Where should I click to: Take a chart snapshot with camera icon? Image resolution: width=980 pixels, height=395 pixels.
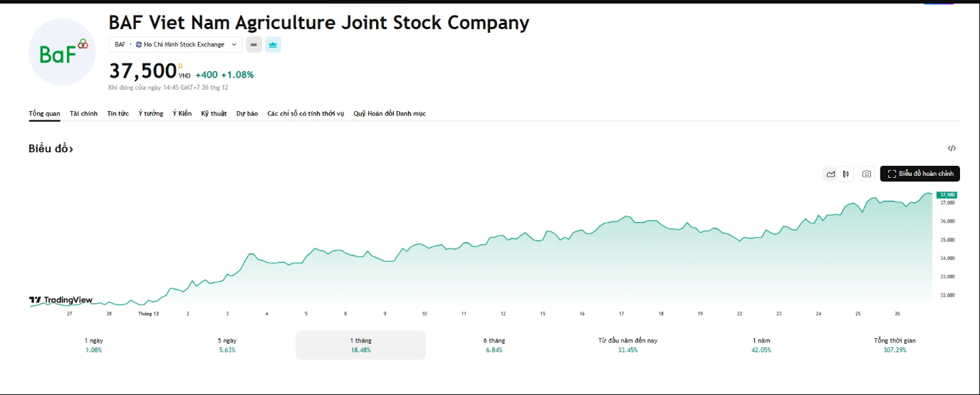coord(866,174)
